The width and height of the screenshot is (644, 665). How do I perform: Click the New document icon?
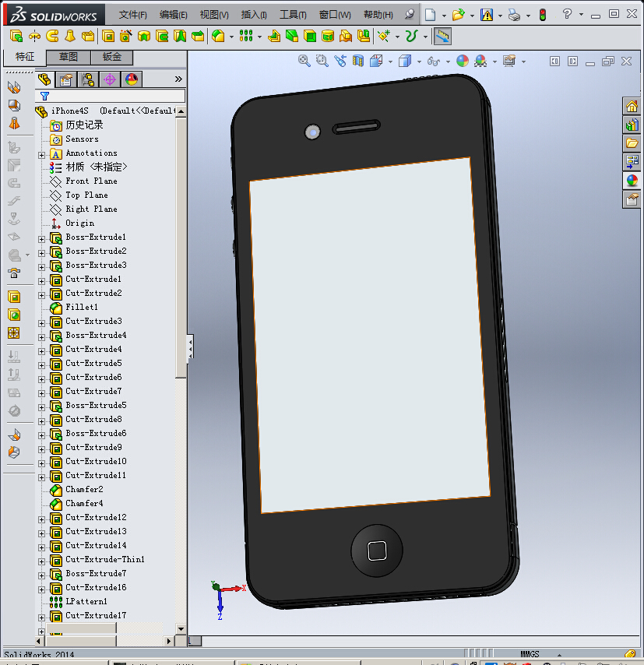tap(430, 15)
